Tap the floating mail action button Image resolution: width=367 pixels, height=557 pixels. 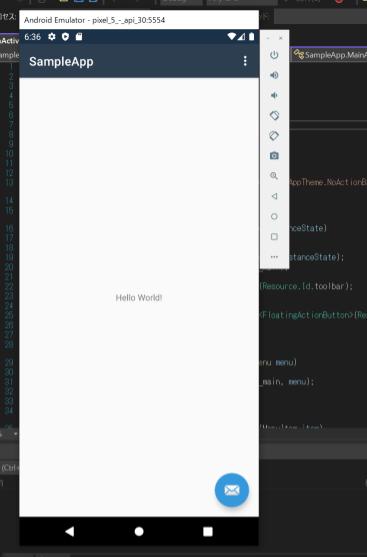[x=232, y=490]
